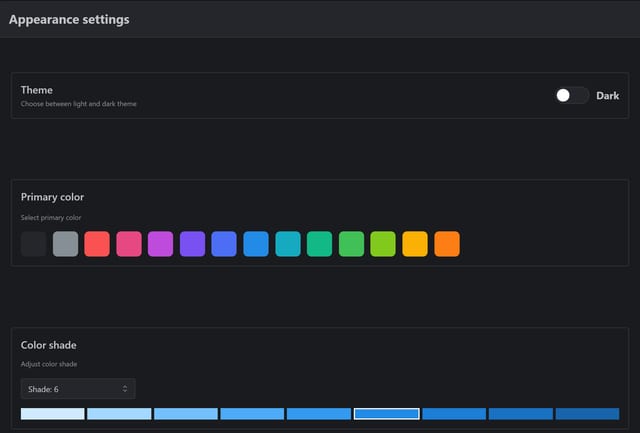Pick the orange primary color swatch
The width and height of the screenshot is (640, 433).
point(447,244)
